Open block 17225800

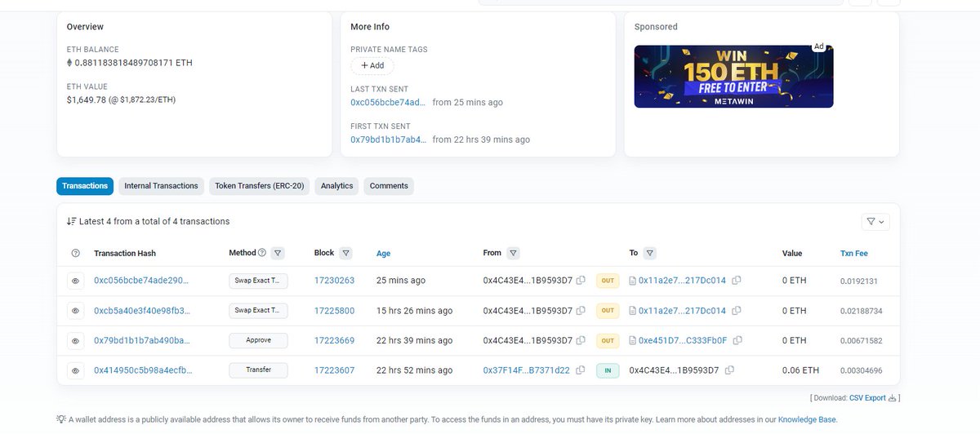[334, 311]
